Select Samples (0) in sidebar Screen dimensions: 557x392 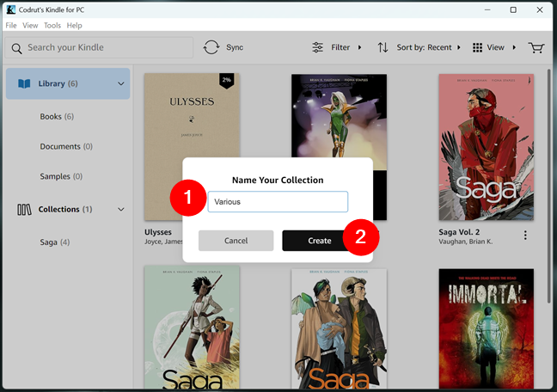[61, 176]
